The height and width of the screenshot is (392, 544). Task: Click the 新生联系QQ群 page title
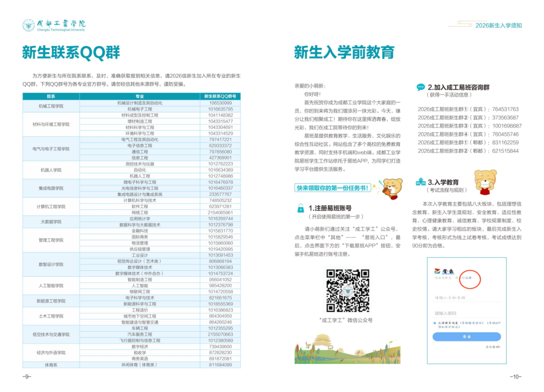coord(71,52)
